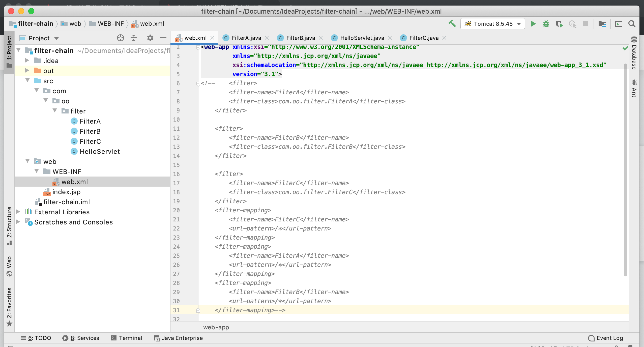Select index.jsp in project tree
Screen dimensions: 644x347
62,192
